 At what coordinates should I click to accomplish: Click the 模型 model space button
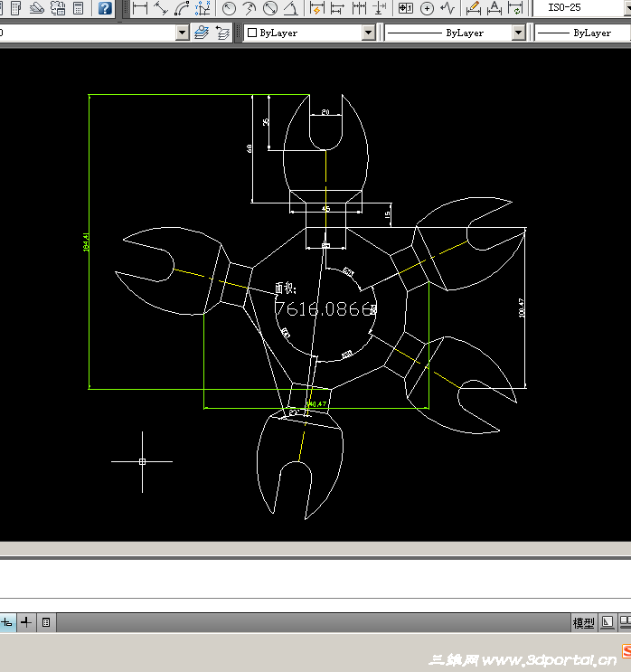[x=583, y=623]
